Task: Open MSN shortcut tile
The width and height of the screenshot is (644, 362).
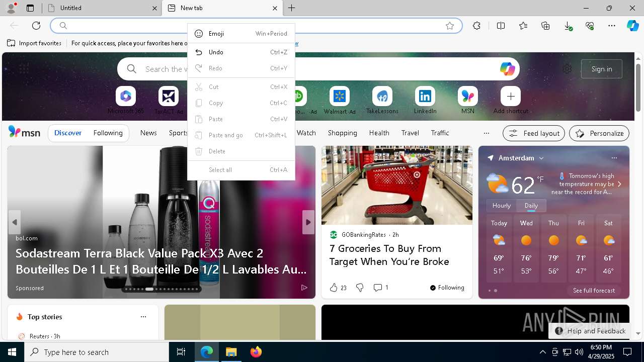Action: (x=468, y=101)
